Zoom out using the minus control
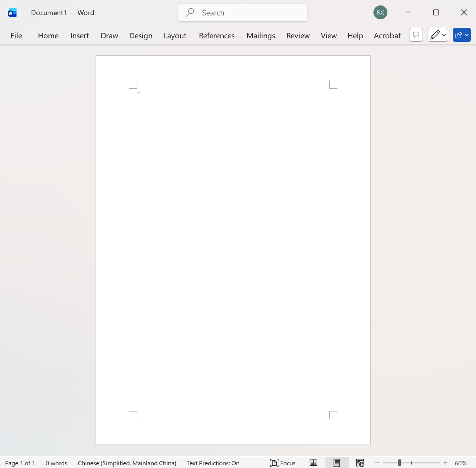Screen dimensions: 476x468 pos(377,463)
